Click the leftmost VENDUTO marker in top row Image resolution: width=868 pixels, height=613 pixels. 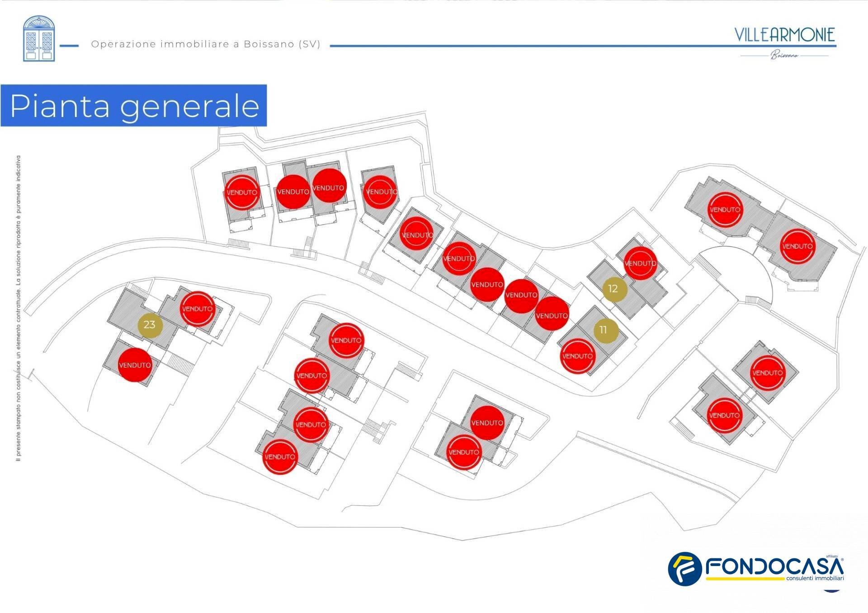click(242, 192)
